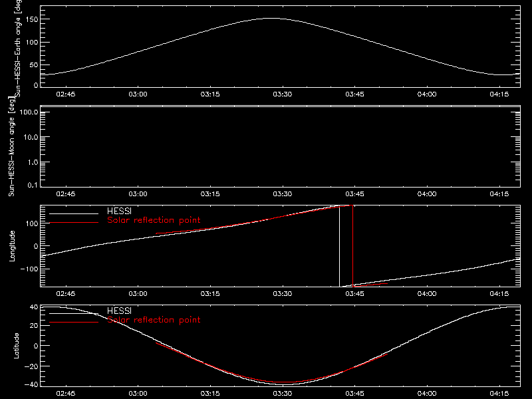
Task: Click 04:00 label under Latitude plot
Action: pyautogui.click(x=427, y=394)
